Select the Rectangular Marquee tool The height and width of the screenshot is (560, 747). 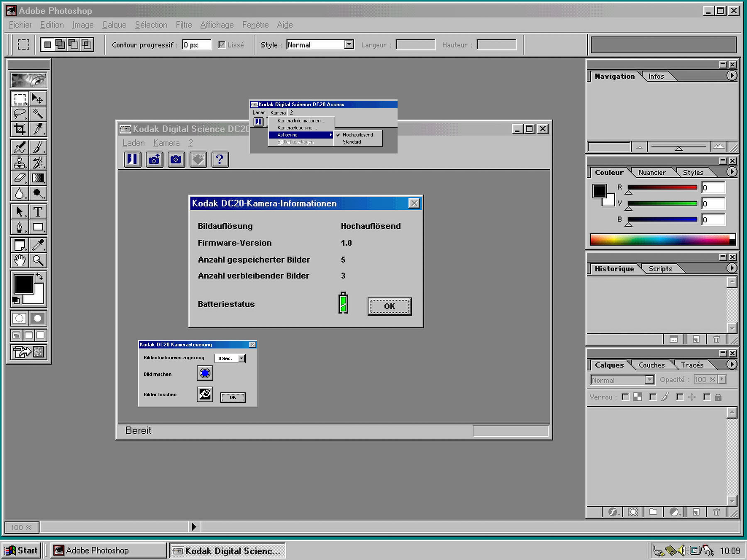[x=20, y=99]
